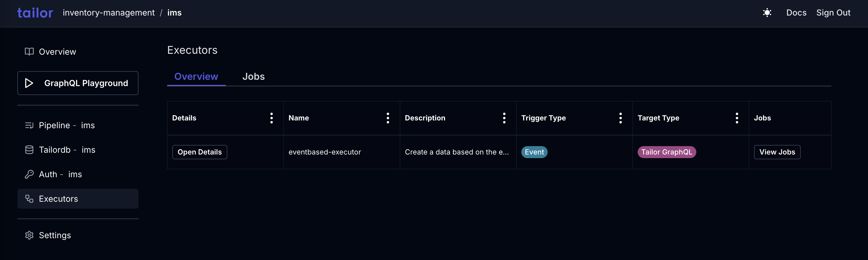Click the Event trigger type badge
Image resolution: width=868 pixels, height=260 pixels.
[534, 152]
